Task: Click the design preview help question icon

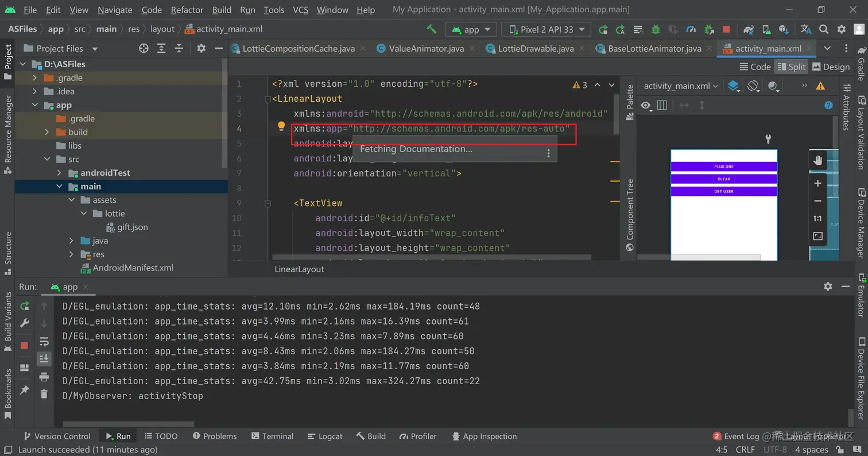Action: [x=828, y=105]
